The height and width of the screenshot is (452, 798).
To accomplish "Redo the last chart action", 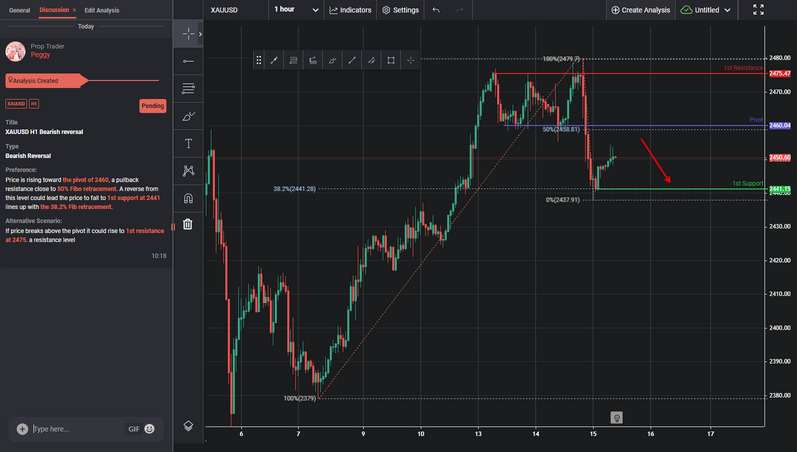I will [x=460, y=10].
